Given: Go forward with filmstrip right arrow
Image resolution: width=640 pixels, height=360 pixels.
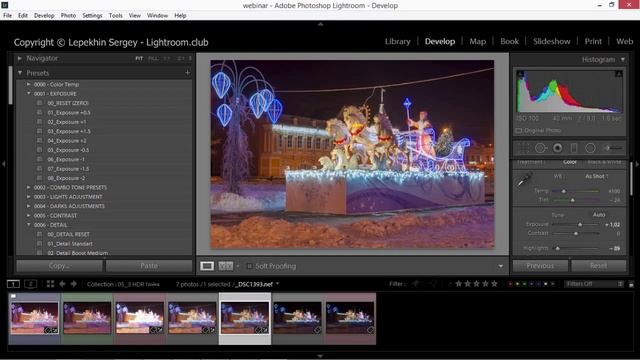Looking at the screenshot, I should pyautogui.click(x=74, y=284).
